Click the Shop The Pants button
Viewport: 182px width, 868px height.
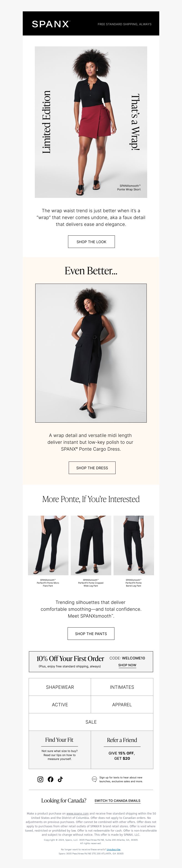coord(91,633)
